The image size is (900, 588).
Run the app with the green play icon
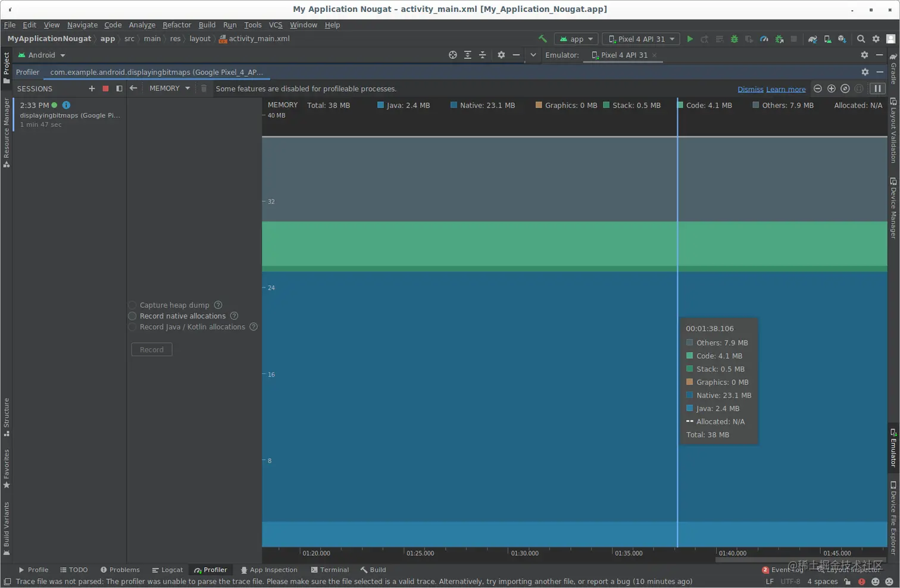[x=690, y=39]
